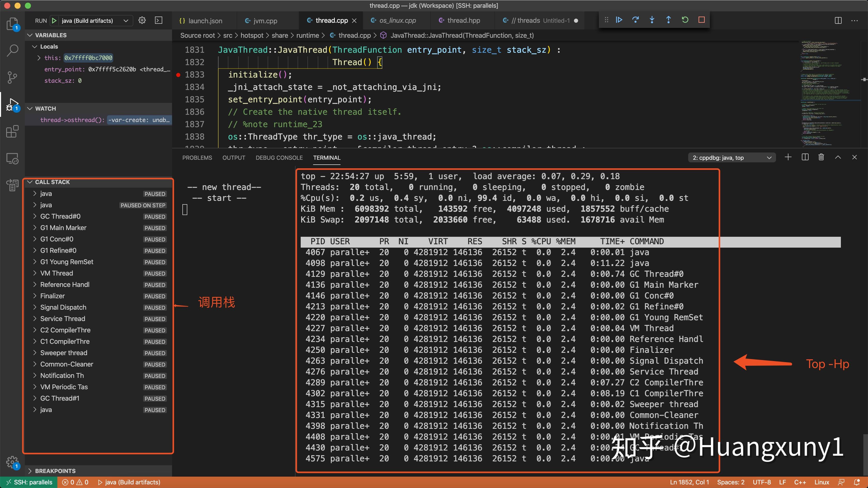
Task: Kill the terminal with trash icon
Action: [821, 157]
